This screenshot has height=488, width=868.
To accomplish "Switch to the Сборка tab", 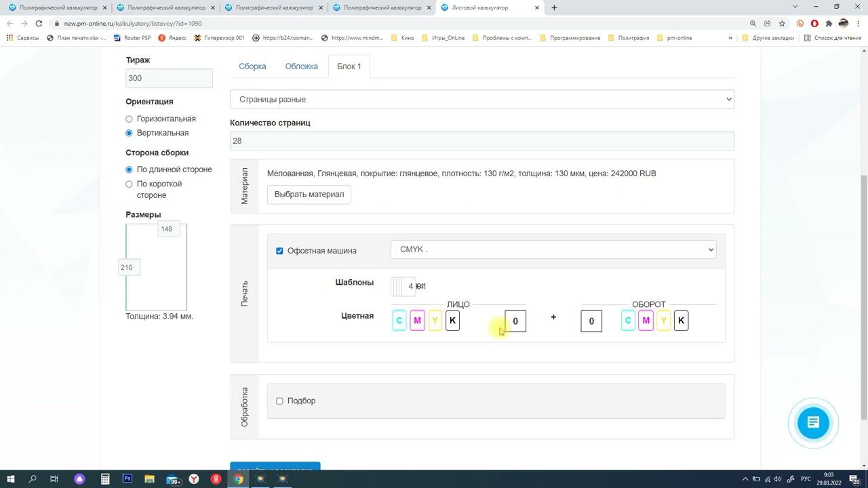I will [x=252, y=66].
